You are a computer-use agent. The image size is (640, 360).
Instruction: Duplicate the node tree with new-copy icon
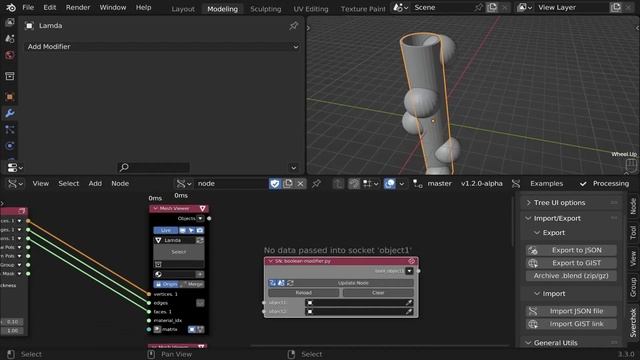(288, 184)
